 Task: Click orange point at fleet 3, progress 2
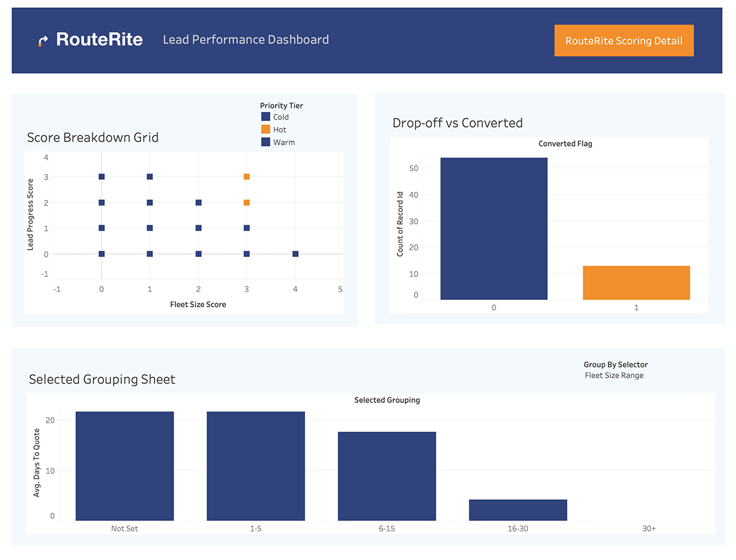tap(247, 202)
